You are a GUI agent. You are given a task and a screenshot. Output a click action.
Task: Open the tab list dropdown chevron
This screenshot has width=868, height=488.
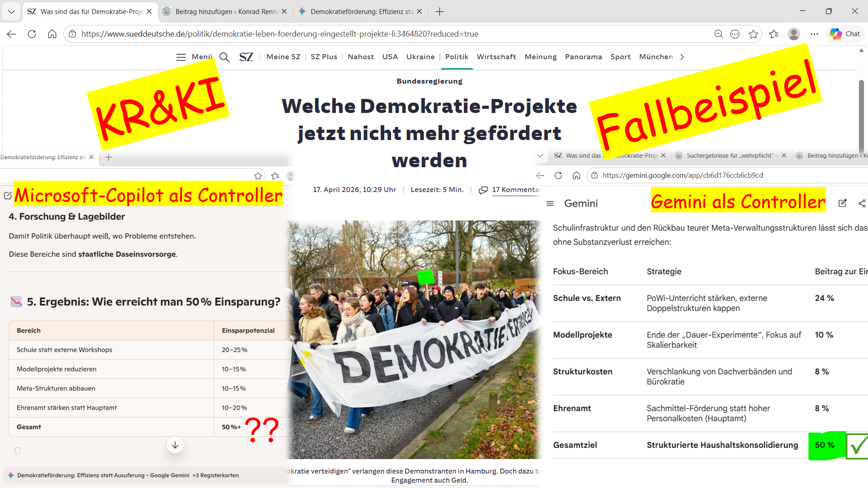(x=11, y=11)
